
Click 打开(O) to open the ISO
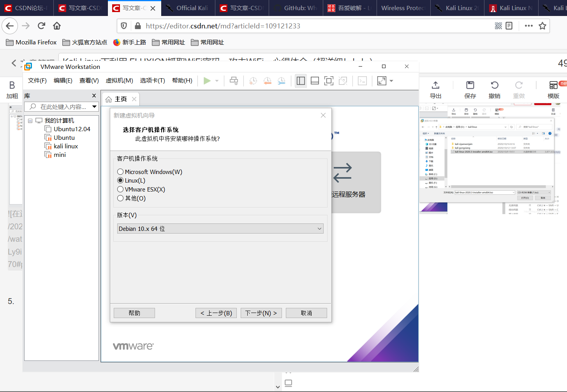(x=525, y=197)
